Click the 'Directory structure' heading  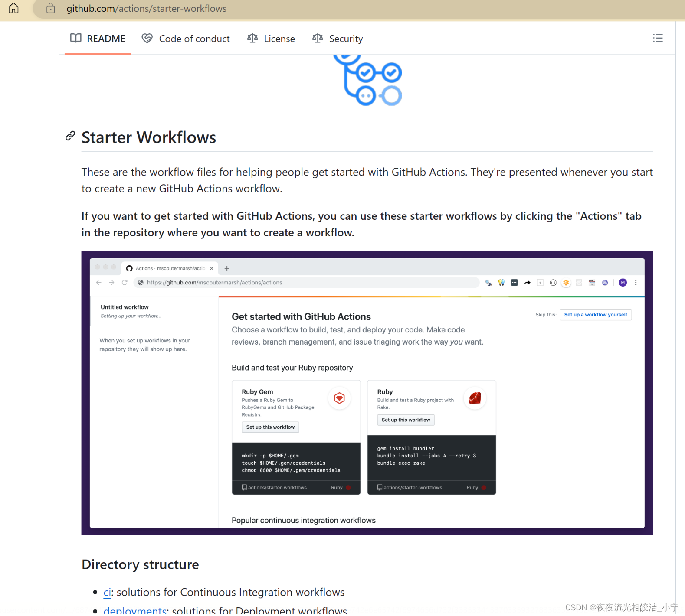tap(140, 564)
